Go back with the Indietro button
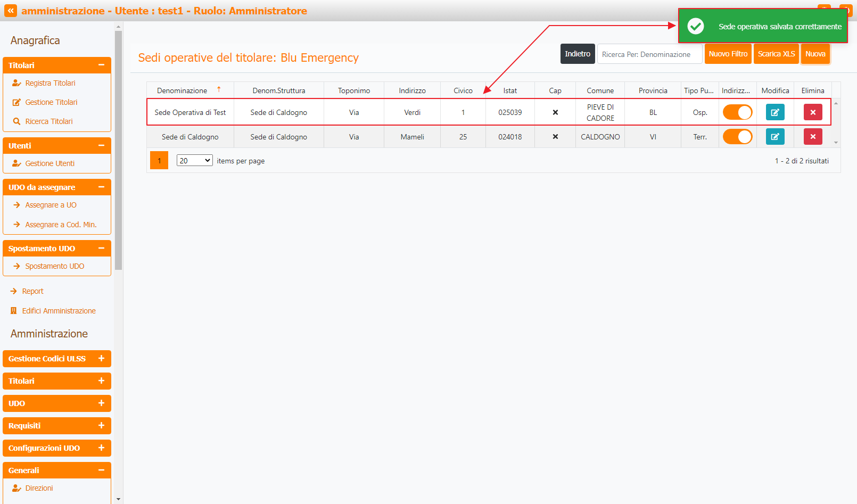 point(578,54)
